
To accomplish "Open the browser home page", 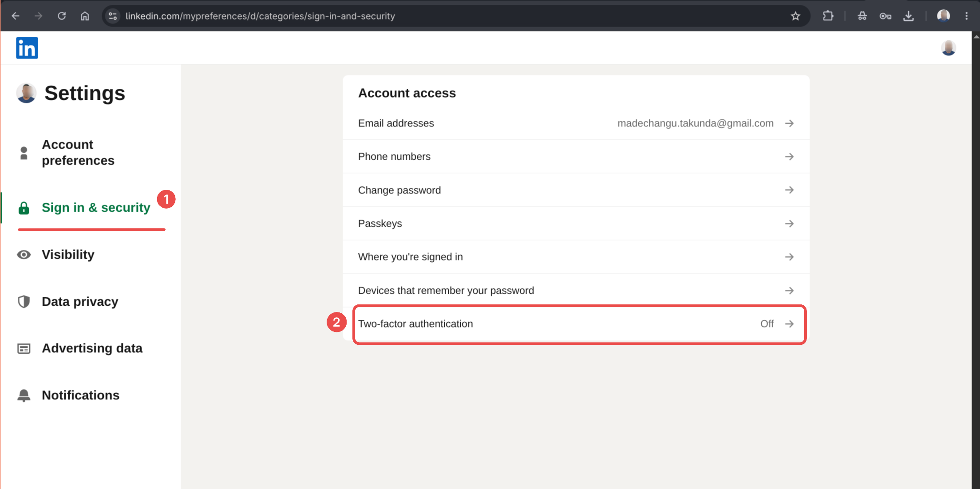I will tap(85, 16).
